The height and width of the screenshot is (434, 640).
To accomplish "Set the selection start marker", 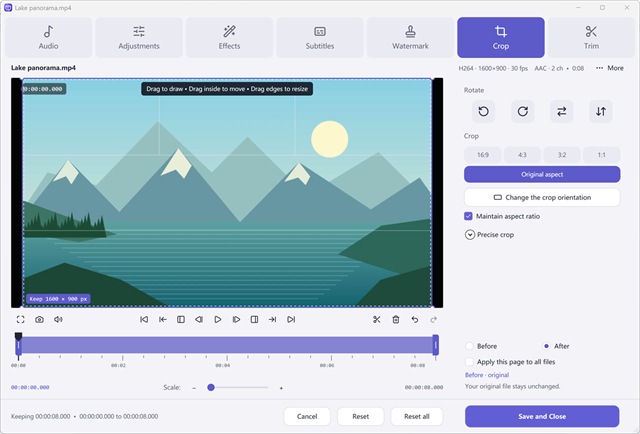I will pyautogui.click(x=181, y=320).
